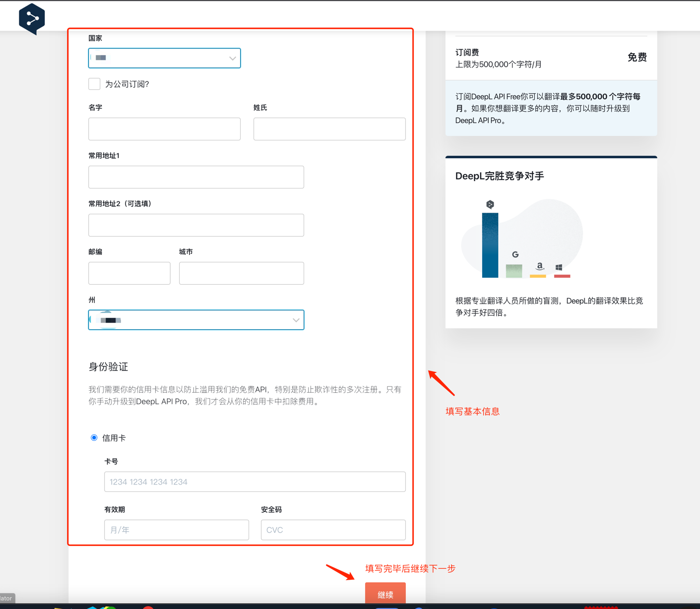Screen dimensions: 700x609
Task: Select the 信用卡 radio button
Action: [94, 438]
